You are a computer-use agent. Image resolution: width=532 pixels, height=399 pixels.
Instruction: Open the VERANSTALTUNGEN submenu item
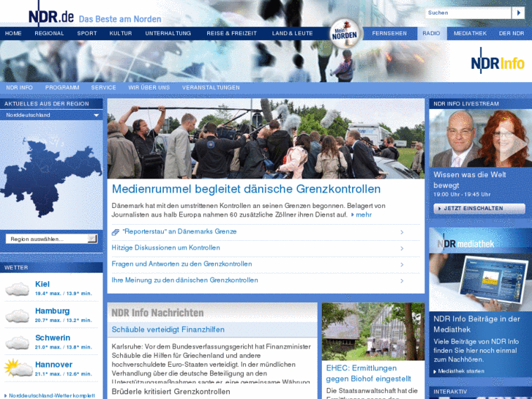(x=211, y=87)
